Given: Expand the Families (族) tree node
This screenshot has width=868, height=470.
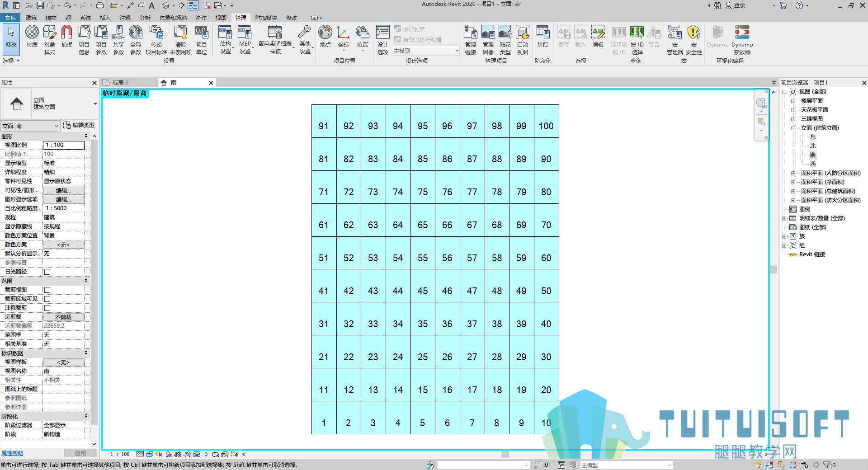Looking at the screenshot, I should [x=784, y=236].
